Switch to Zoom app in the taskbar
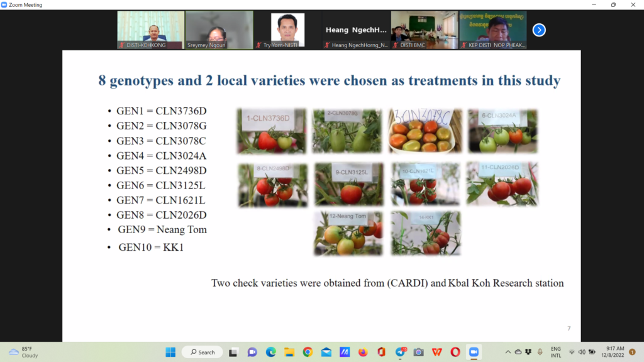The width and height of the screenshot is (644, 362). [x=474, y=352]
